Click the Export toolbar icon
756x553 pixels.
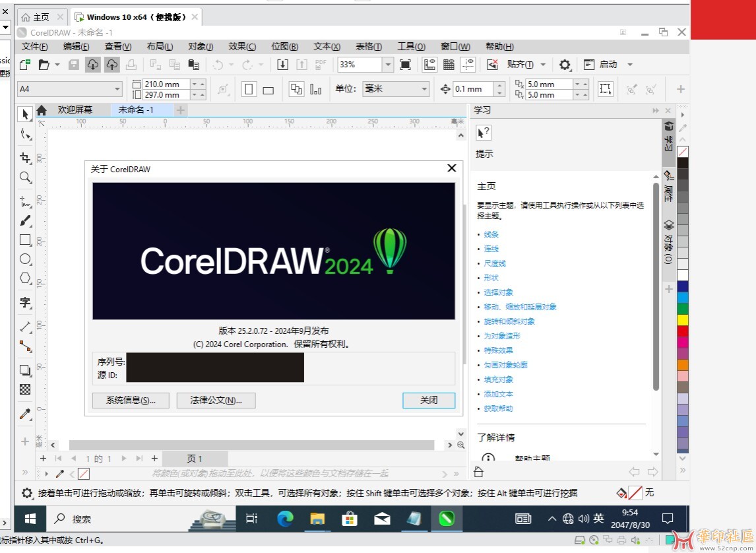[302, 65]
